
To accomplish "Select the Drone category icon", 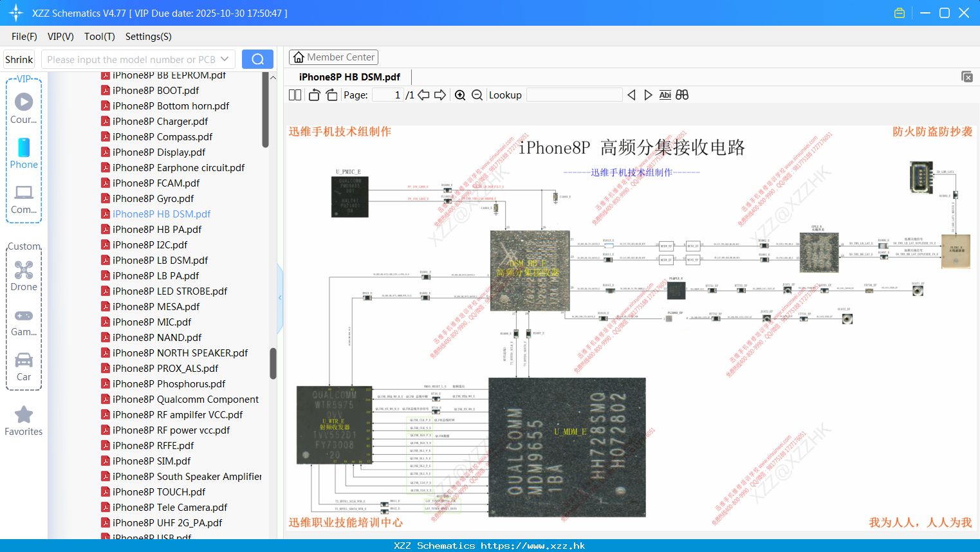I will click(24, 275).
